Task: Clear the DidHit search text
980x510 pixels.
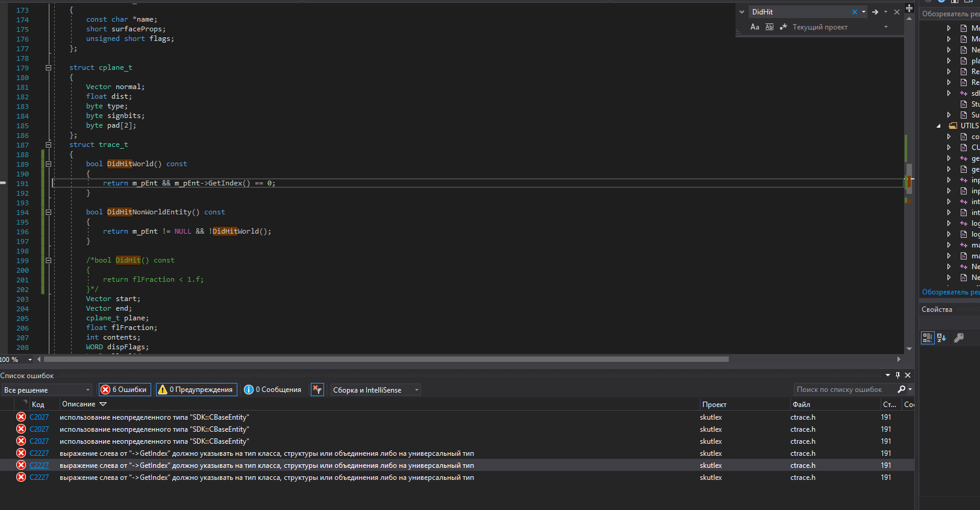Action: [854, 12]
